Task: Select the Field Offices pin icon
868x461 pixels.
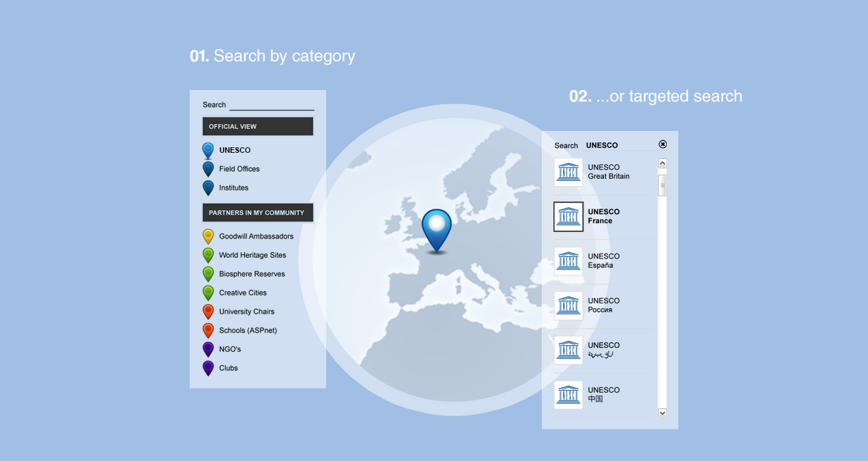Action: pyautogui.click(x=208, y=168)
